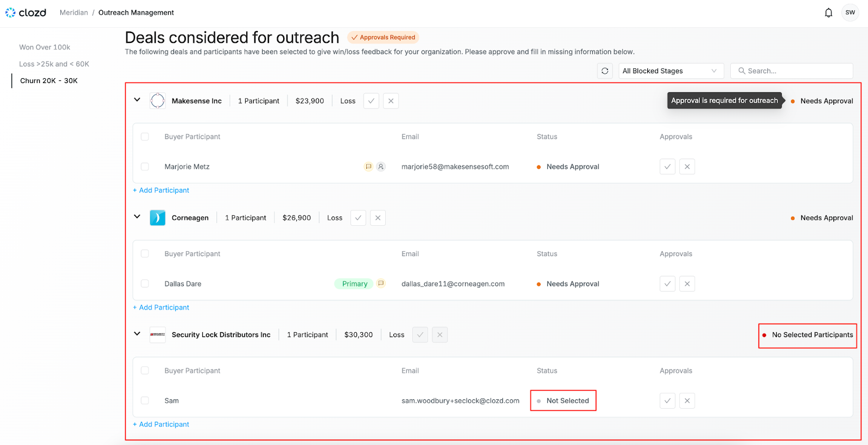Check the box next to Sam

click(145, 400)
